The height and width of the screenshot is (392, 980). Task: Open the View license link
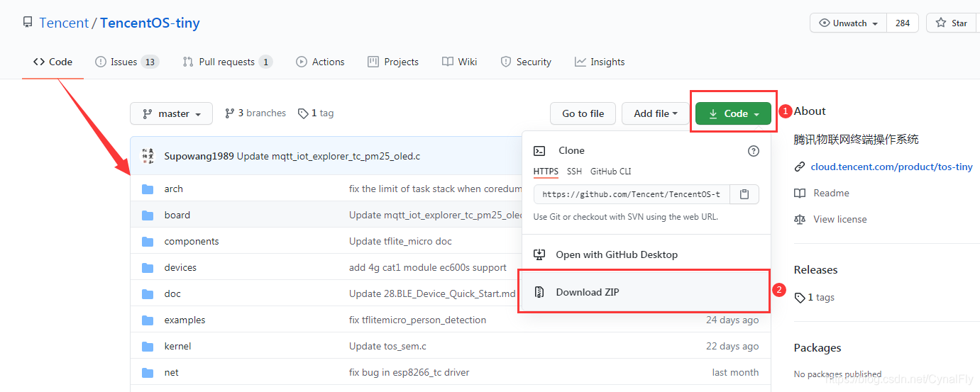(840, 220)
